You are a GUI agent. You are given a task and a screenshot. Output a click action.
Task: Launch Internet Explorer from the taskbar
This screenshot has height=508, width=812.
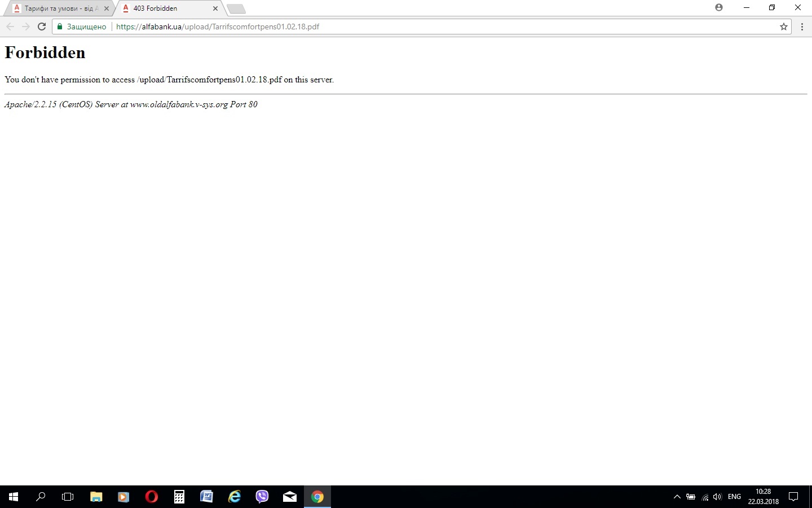click(x=235, y=497)
